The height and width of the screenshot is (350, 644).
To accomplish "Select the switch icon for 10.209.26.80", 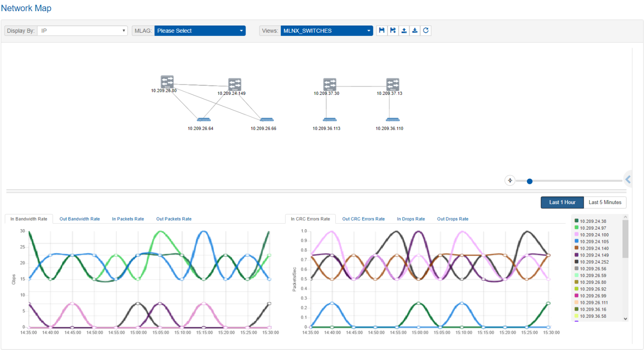I will pyautogui.click(x=167, y=82).
